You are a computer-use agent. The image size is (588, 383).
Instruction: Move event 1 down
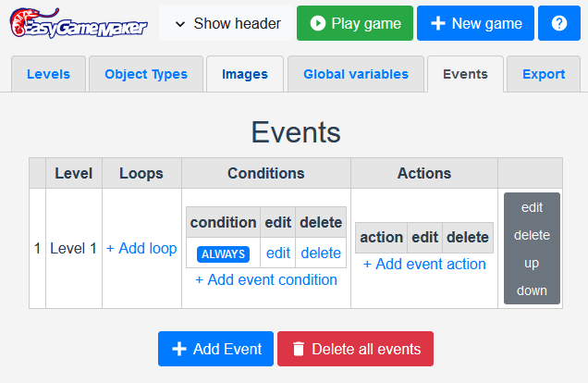pyautogui.click(x=532, y=290)
